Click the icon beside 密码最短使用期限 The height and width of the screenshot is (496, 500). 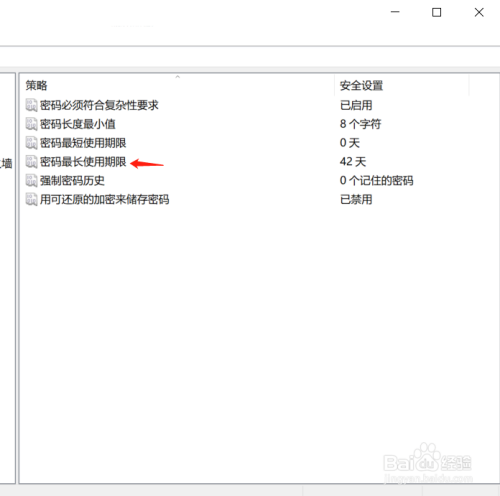[31, 143]
